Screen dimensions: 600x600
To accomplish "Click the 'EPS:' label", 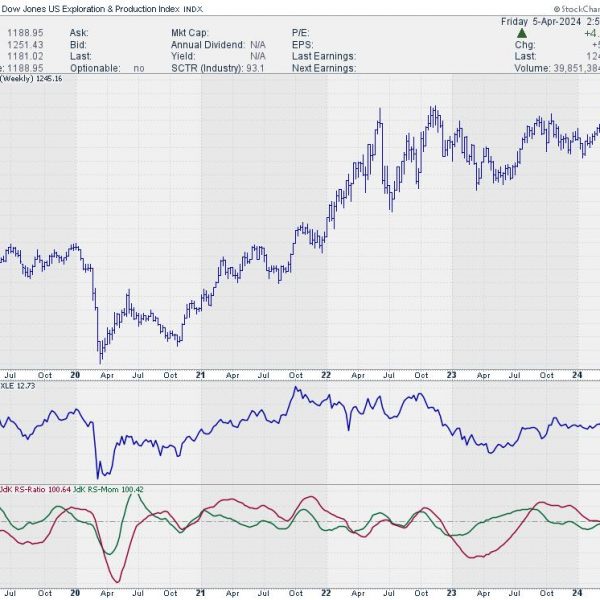I will (302, 45).
